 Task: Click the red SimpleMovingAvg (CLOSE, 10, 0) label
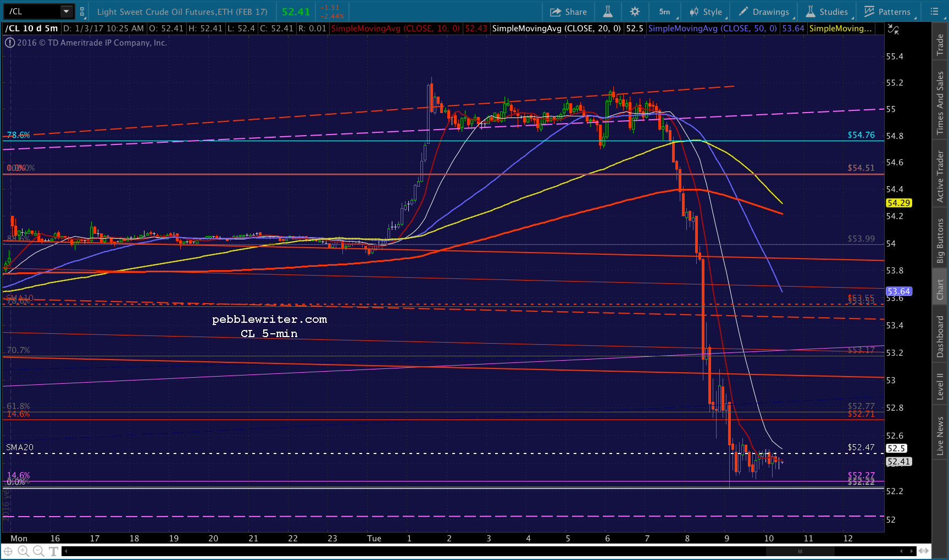pyautogui.click(x=396, y=29)
